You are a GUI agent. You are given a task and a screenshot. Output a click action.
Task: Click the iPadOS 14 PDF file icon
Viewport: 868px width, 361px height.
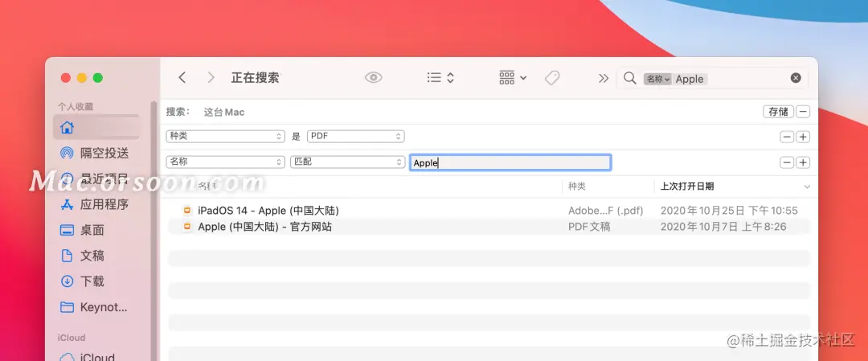pos(187,211)
